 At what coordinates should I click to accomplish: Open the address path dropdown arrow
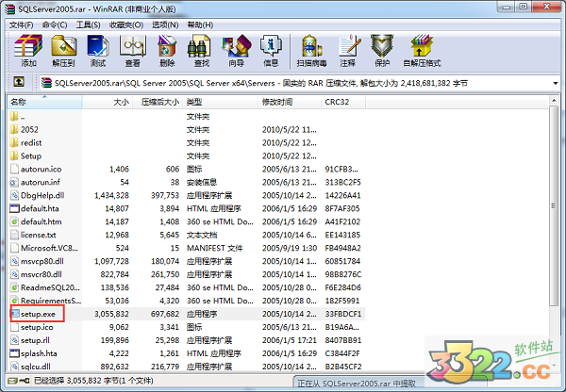(x=556, y=83)
